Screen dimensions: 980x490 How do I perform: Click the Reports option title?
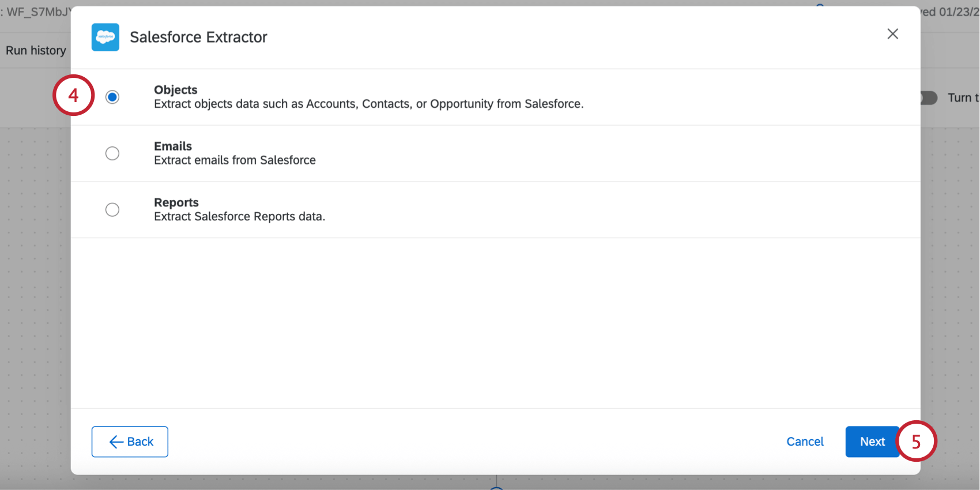pyautogui.click(x=176, y=202)
